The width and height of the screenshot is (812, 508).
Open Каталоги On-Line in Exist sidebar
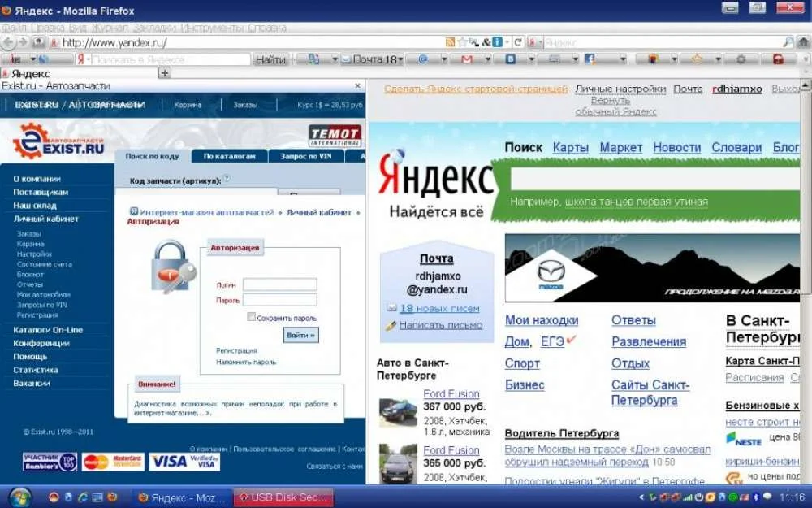pos(48,330)
